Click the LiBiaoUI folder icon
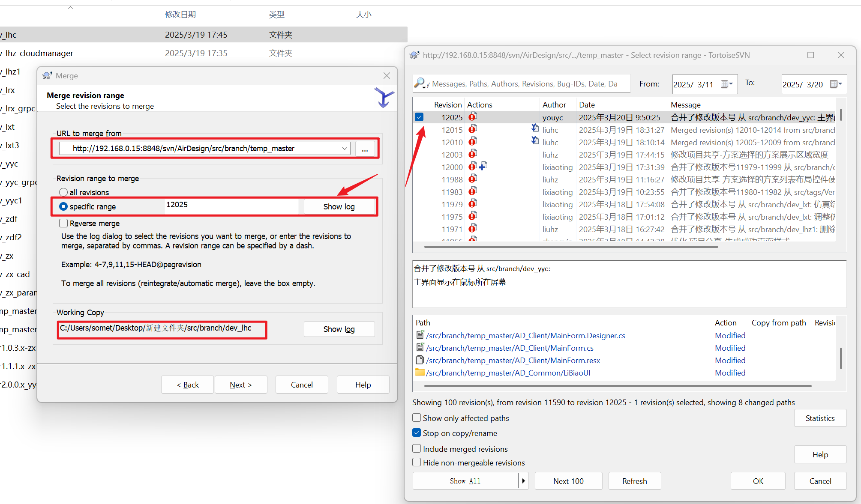861x504 pixels. coord(420,373)
